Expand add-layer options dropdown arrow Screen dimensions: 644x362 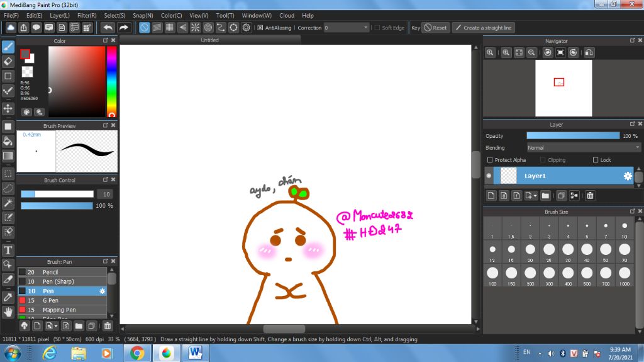tap(535, 196)
